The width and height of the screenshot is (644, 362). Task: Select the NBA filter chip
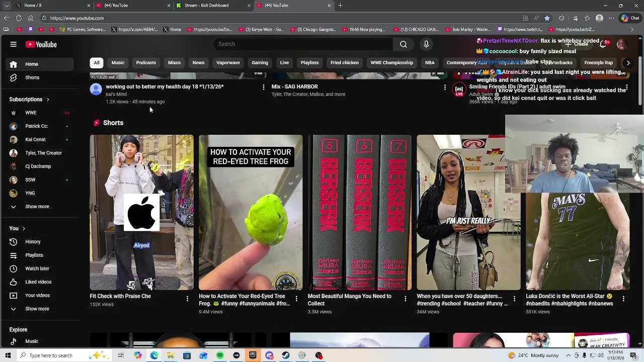(430, 63)
